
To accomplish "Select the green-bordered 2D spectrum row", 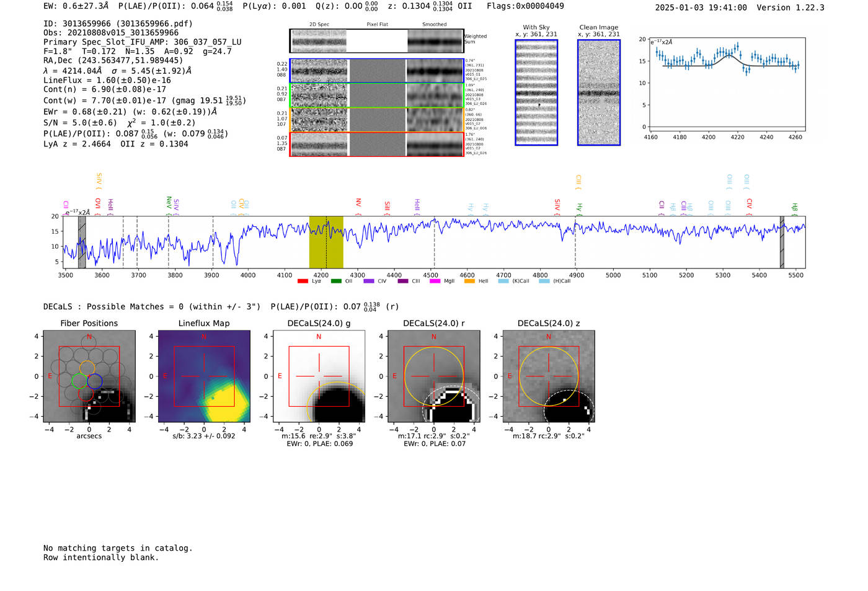I will point(377,96).
